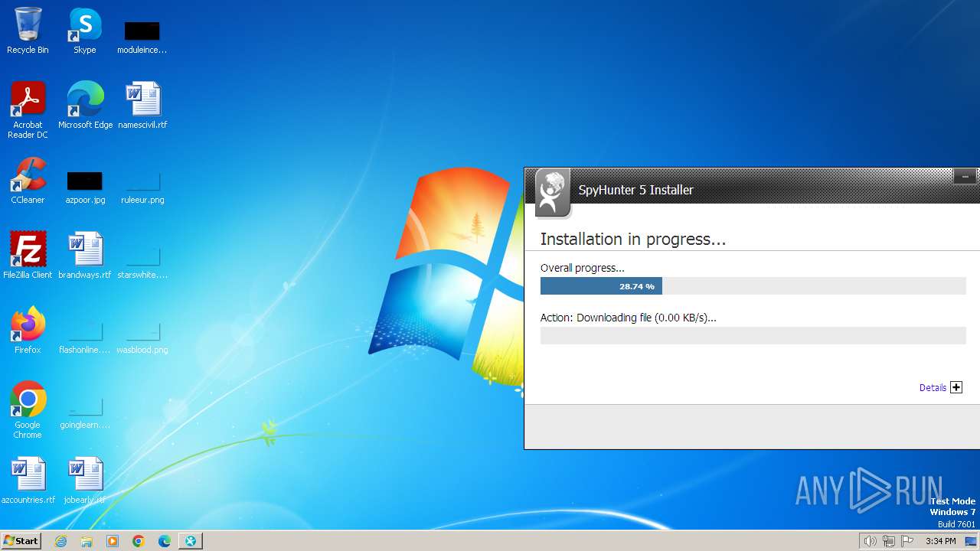Open Microsoft Edge desktop shortcut
Viewport: 980px width, 551px height.
(85, 106)
